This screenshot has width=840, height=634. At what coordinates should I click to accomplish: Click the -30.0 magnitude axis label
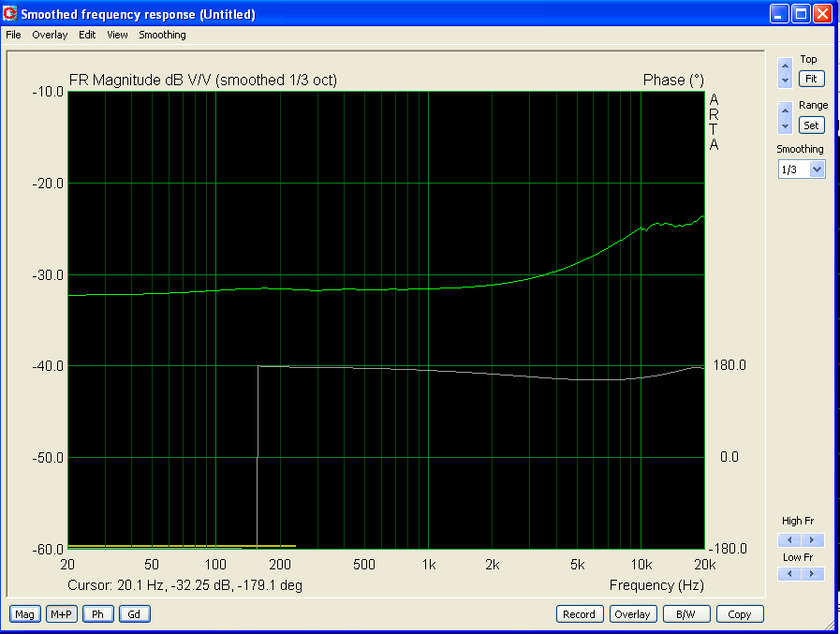coord(48,275)
